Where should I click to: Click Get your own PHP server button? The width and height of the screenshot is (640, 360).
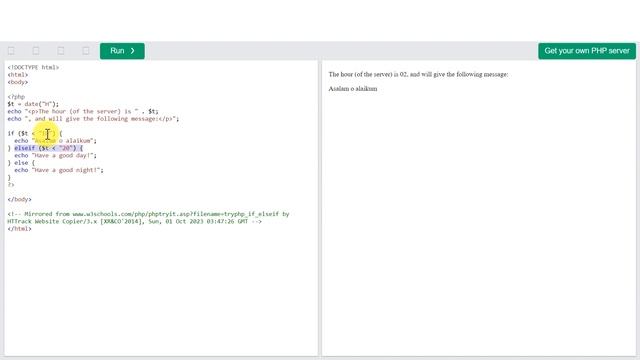[587, 51]
